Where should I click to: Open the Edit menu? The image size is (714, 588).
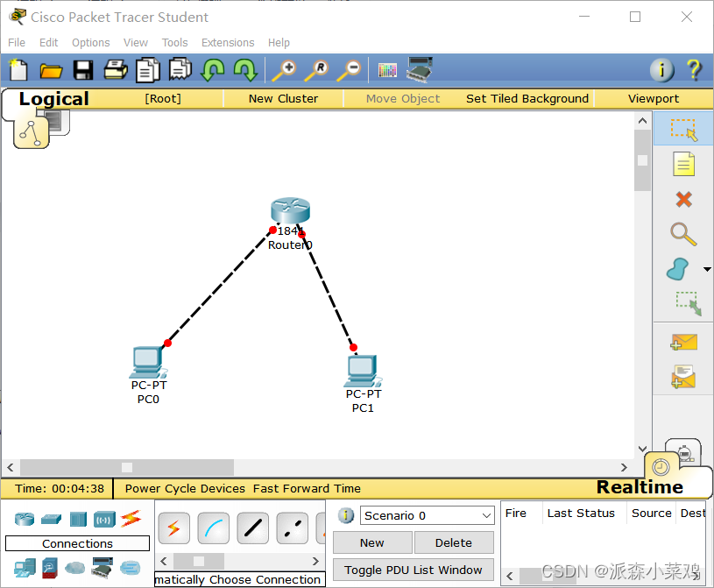pyautogui.click(x=49, y=42)
